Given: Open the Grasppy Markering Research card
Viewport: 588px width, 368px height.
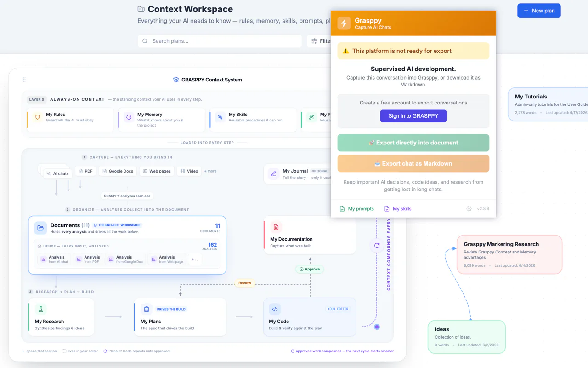Looking at the screenshot, I should (509, 254).
